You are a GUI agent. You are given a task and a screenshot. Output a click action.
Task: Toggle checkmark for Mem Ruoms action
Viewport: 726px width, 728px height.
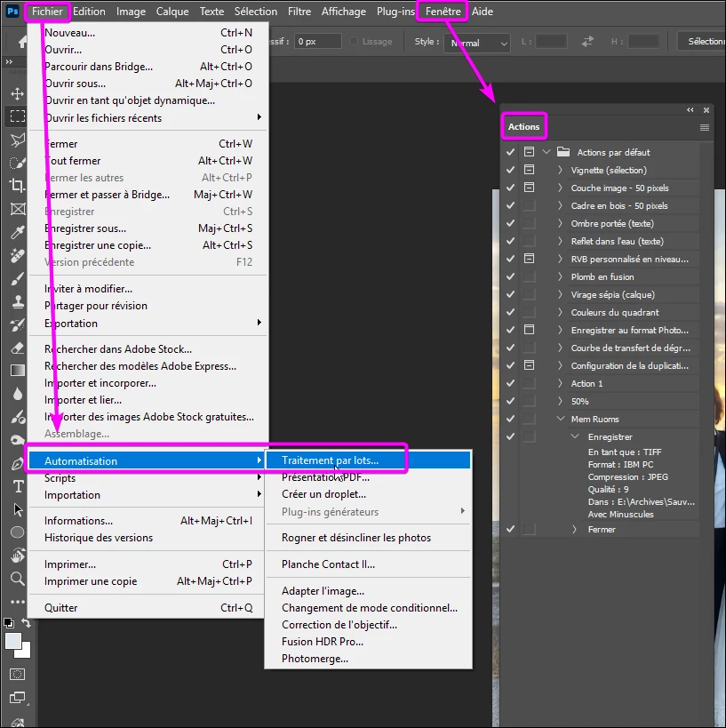click(510, 419)
